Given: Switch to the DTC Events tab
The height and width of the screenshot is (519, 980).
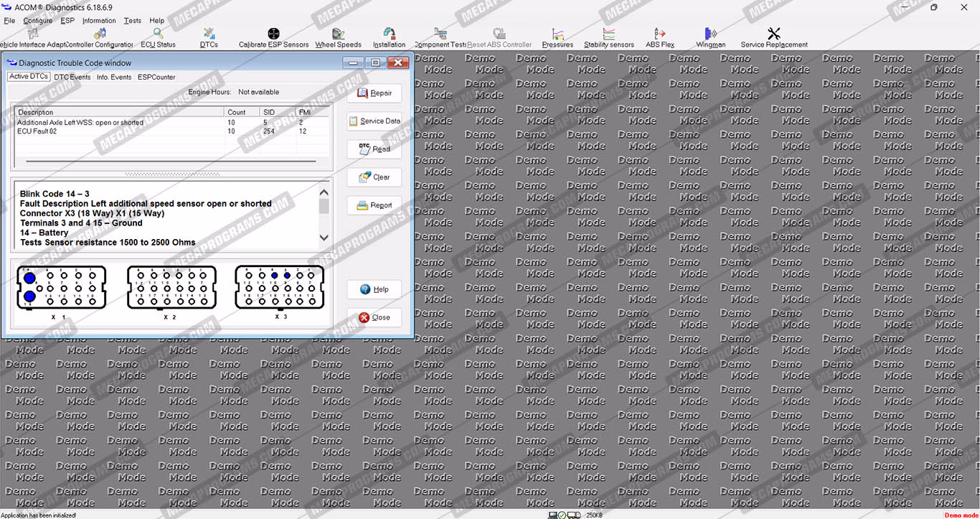Looking at the screenshot, I should 72,77.
